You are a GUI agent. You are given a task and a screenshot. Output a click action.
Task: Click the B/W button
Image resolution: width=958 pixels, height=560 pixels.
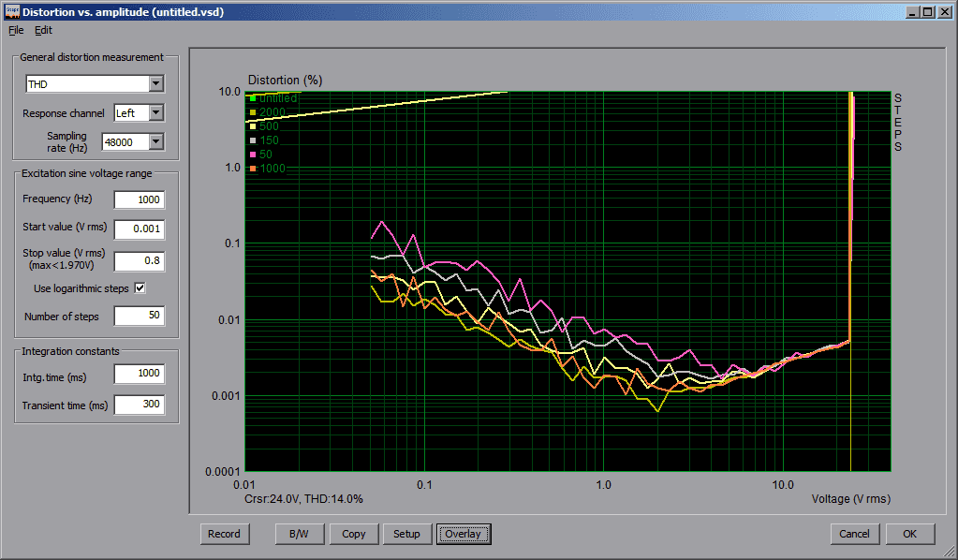[298, 534]
